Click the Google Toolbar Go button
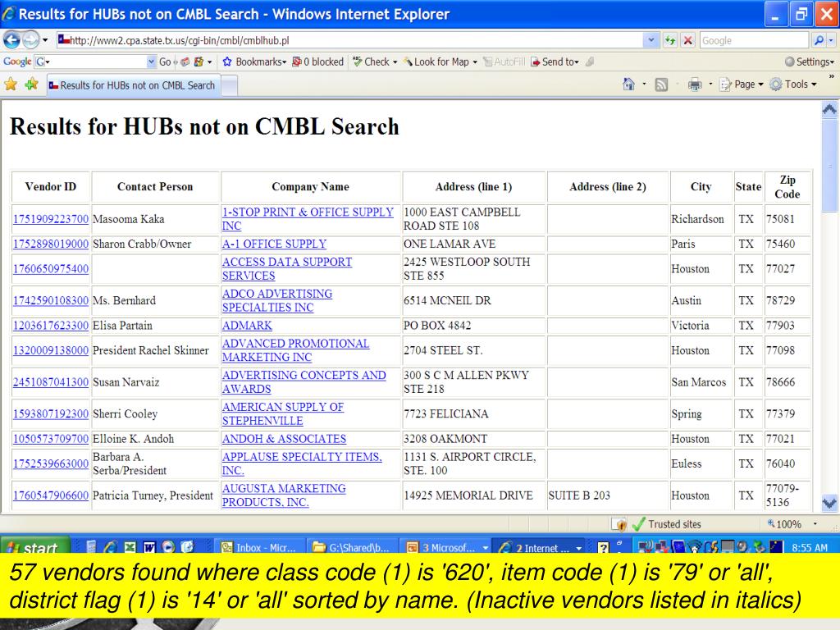840x630 pixels. coord(165,62)
